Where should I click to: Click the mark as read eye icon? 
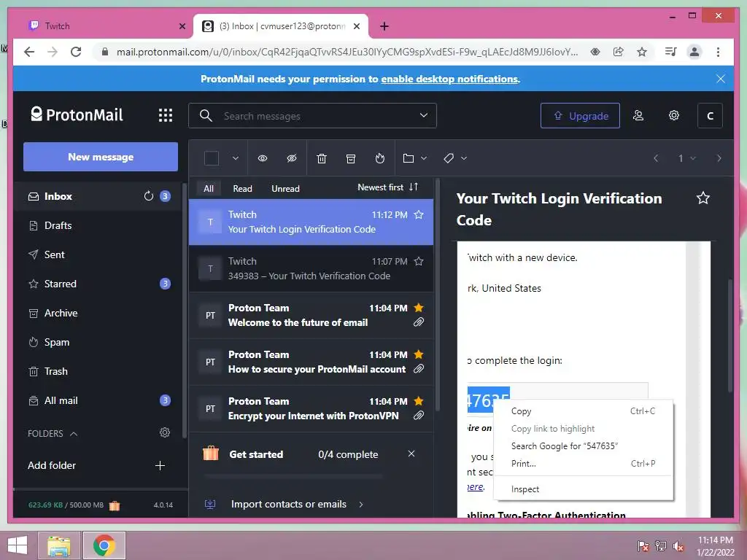[263, 158]
